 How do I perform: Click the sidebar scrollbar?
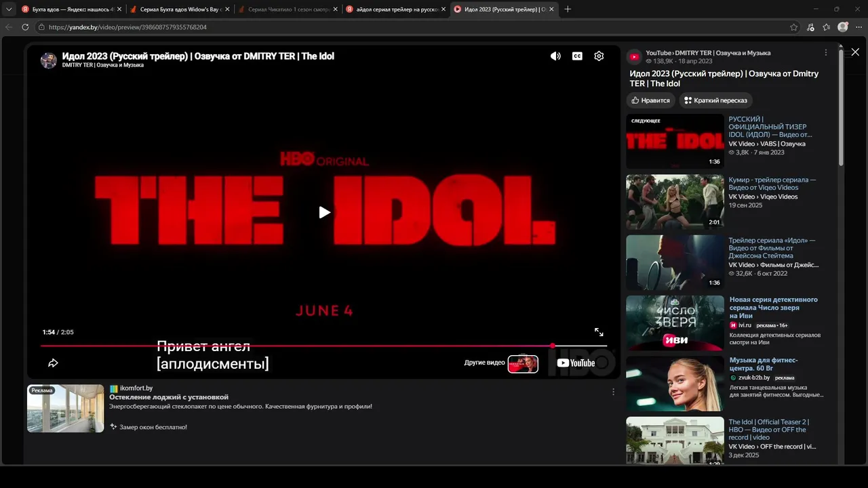coord(841,108)
